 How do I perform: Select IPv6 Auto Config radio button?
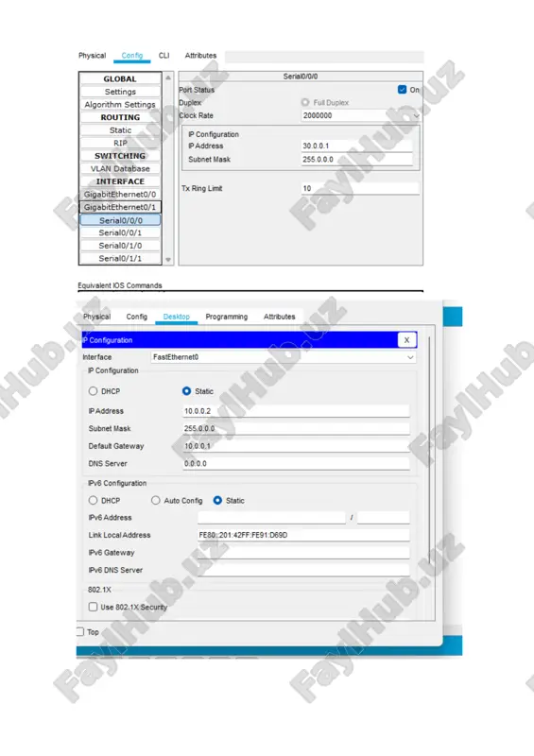point(155,501)
